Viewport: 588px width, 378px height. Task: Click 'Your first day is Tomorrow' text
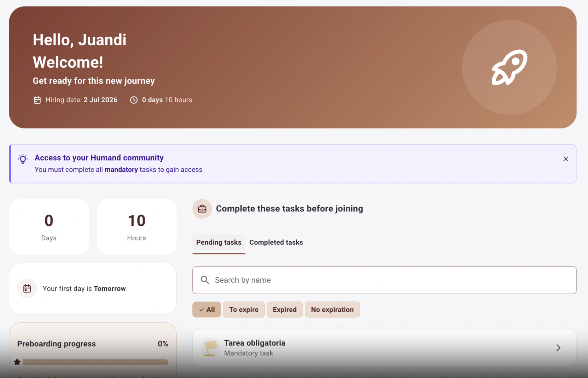(84, 289)
